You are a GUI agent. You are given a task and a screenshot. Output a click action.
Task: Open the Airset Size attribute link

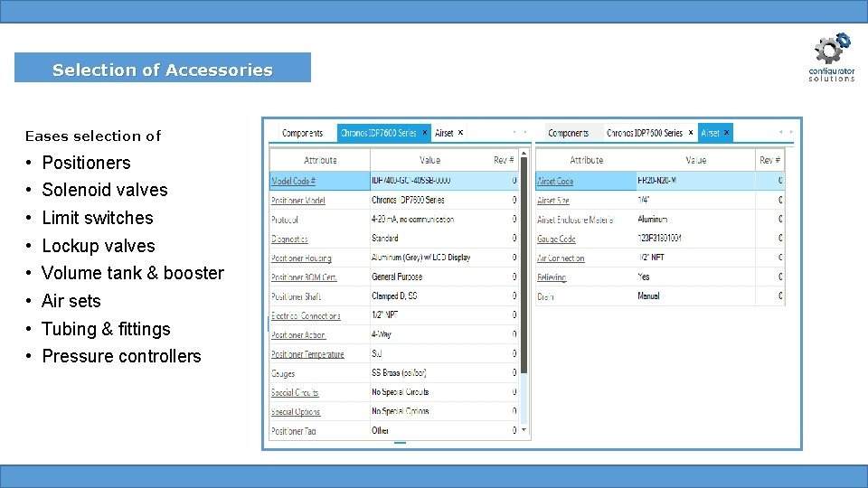tap(553, 201)
